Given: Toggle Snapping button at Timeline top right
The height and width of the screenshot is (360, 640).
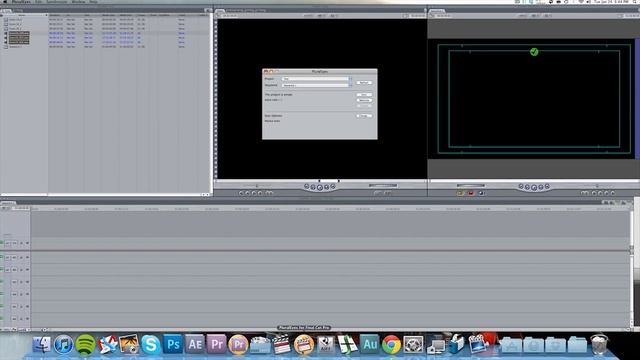Looking at the screenshot, I should tap(612, 202).
